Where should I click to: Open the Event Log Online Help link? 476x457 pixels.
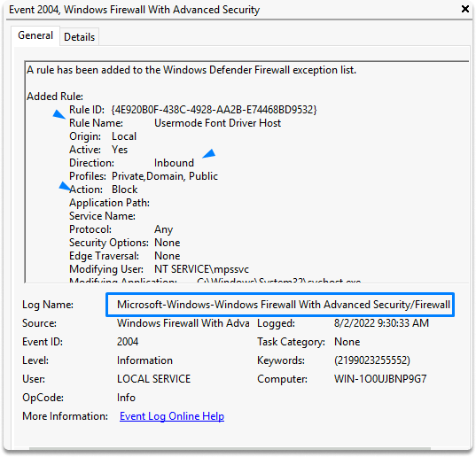click(172, 416)
